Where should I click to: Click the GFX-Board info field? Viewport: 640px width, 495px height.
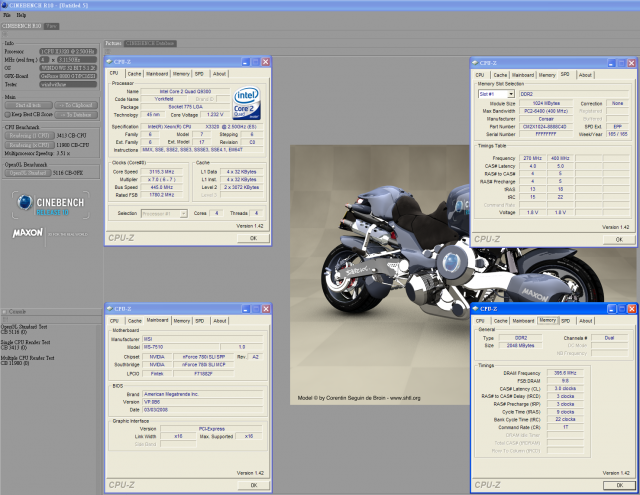(68, 76)
